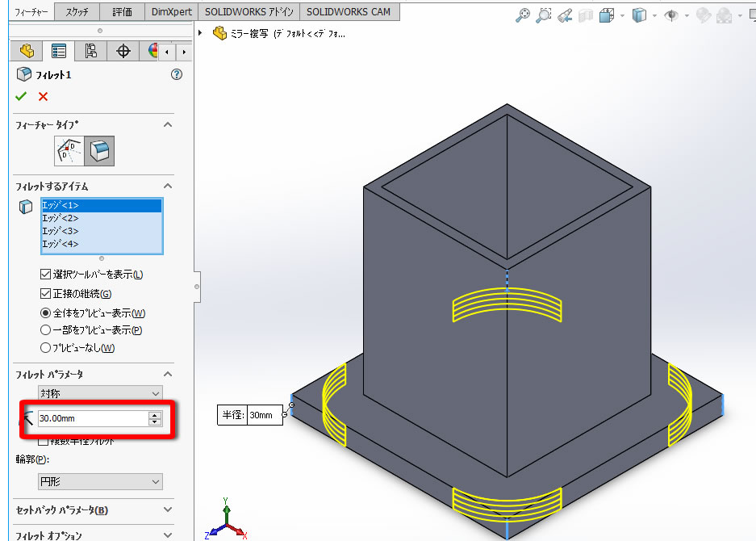
Task: Click Apply Scene icon
Action: coord(725,15)
